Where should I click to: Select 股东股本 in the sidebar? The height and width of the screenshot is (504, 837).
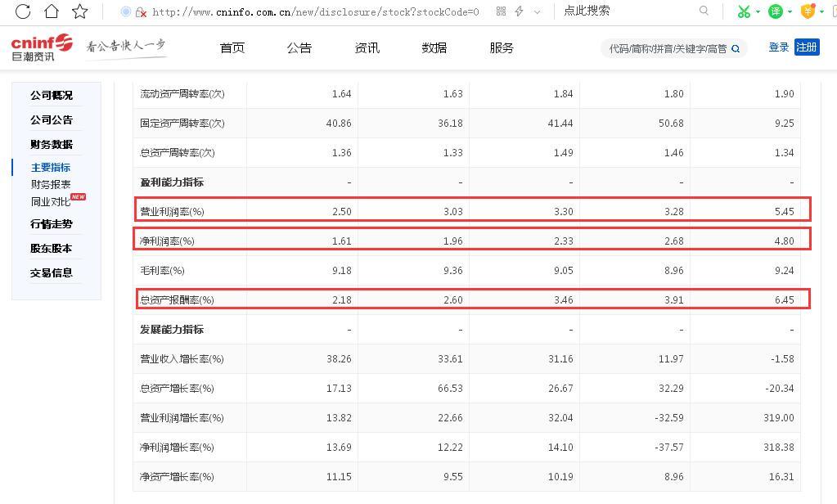[52, 248]
